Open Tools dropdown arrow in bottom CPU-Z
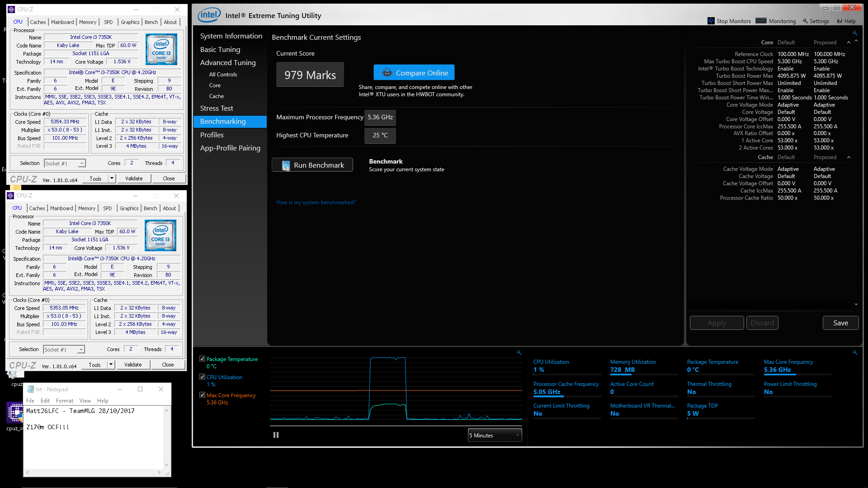The image size is (868, 488). point(111,365)
